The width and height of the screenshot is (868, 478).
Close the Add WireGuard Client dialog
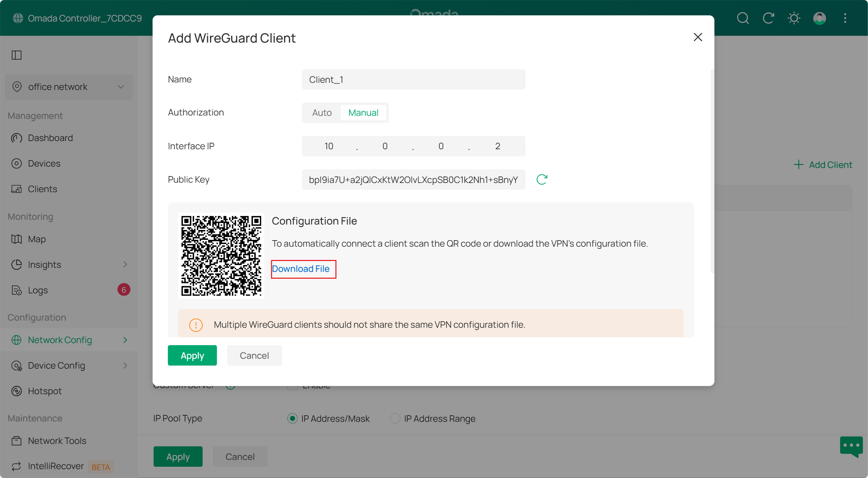tap(698, 37)
